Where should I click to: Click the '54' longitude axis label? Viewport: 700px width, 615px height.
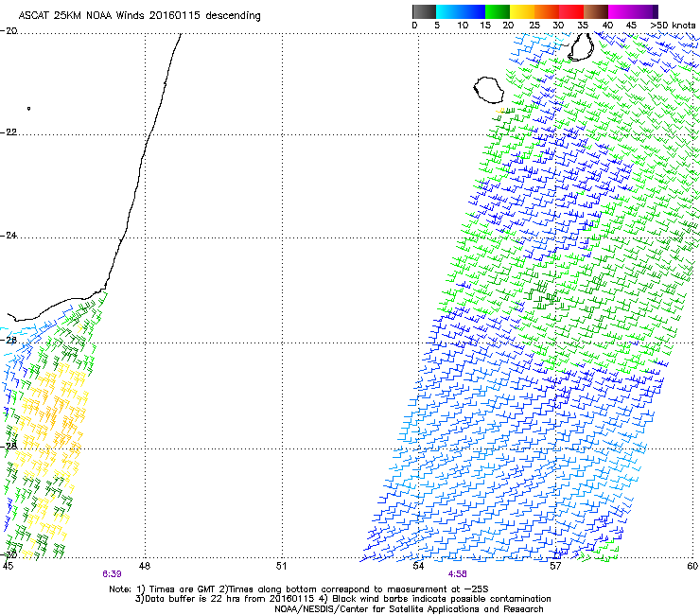pos(418,566)
